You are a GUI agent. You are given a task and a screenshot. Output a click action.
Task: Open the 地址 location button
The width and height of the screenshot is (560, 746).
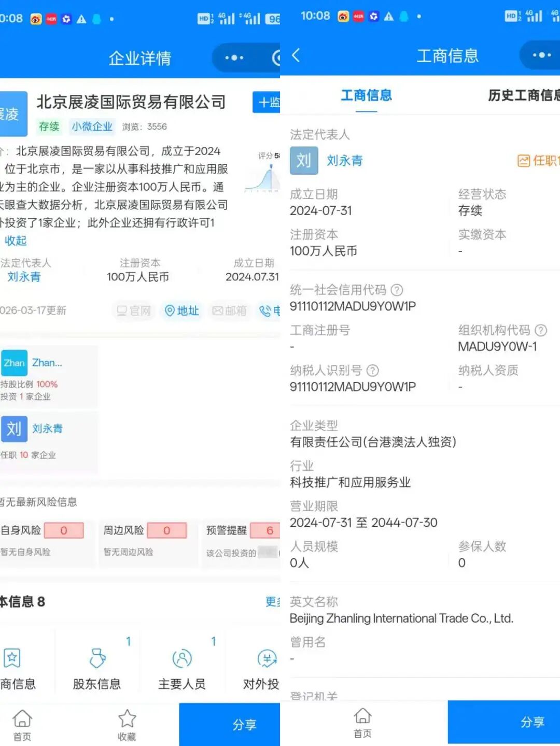click(182, 311)
